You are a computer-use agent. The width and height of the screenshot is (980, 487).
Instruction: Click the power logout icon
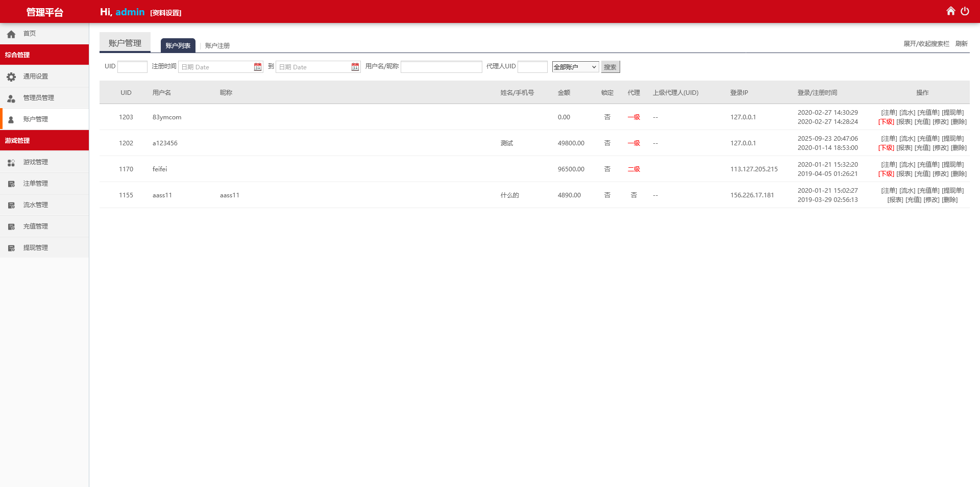[x=965, y=11]
